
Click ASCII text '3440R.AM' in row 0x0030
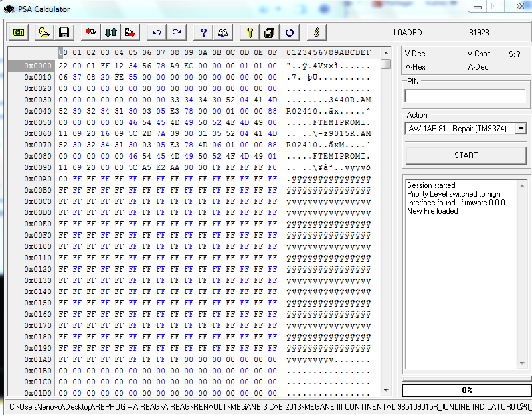point(350,100)
